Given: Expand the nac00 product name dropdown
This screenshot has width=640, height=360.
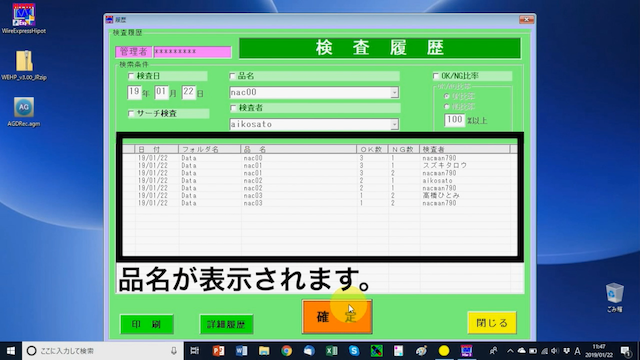Looking at the screenshot, I should coord(394,93).
